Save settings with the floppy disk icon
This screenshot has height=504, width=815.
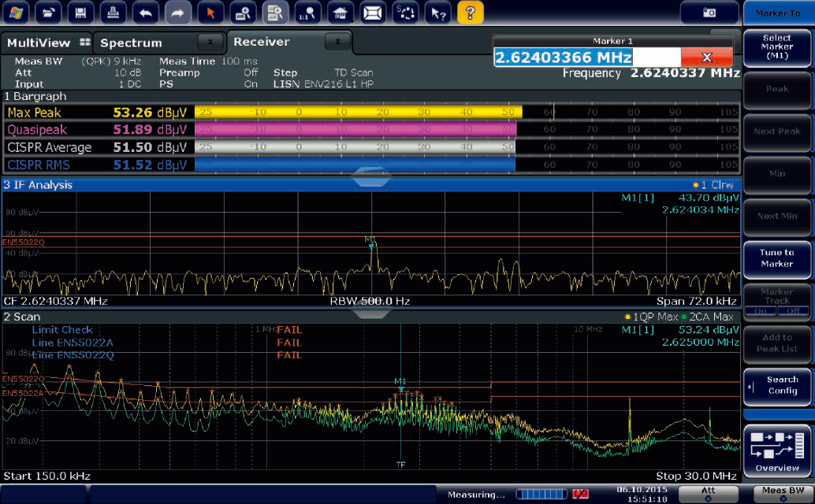coord(80,12)
